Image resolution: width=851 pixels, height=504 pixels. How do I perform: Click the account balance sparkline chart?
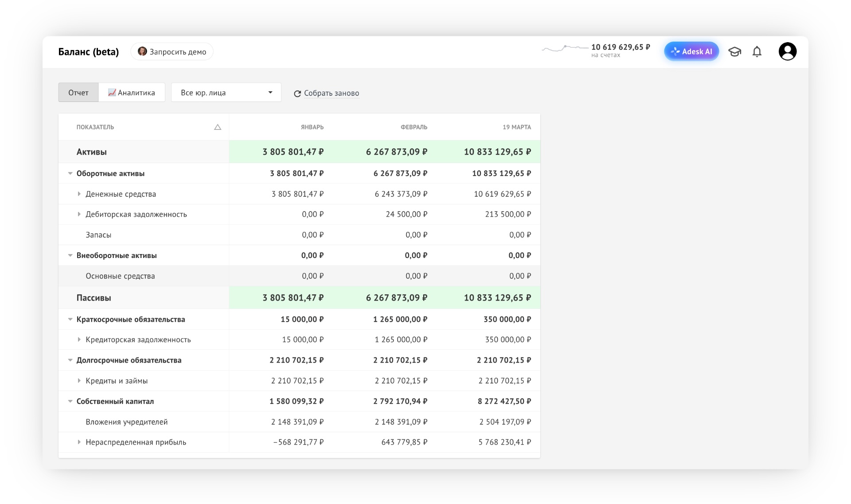click(x=565, y=48)
